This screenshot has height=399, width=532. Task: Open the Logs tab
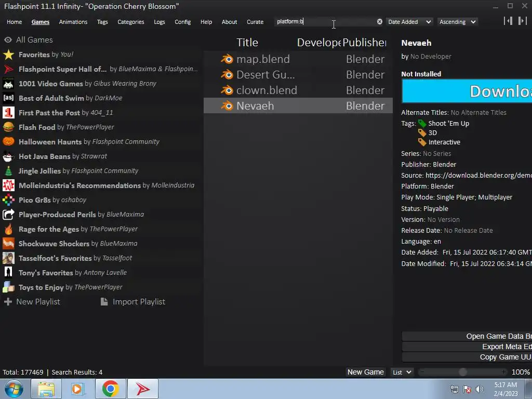pyautogui.click(x=159, y=22)
